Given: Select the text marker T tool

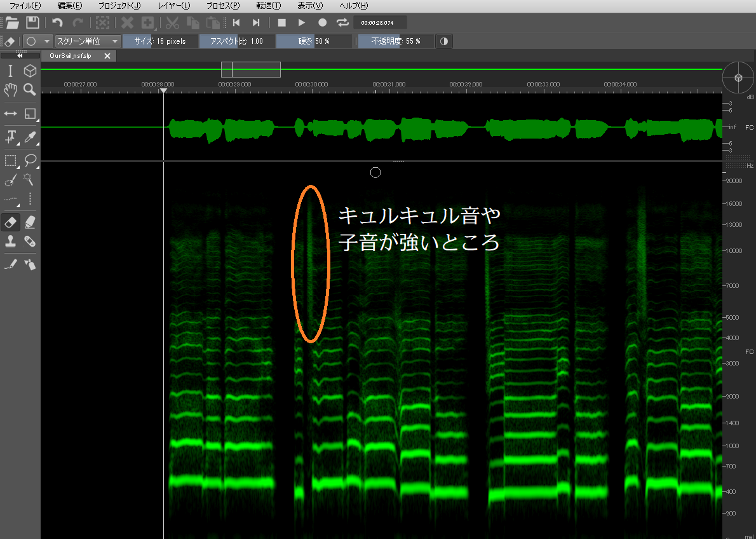Looking at the screenshot, I should pos(10,137).
